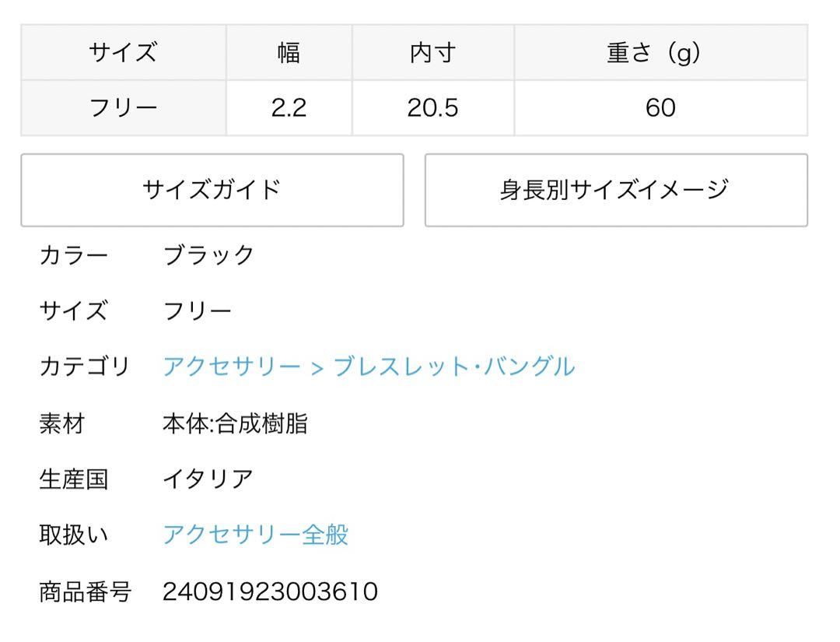Select the 重さ（g） column header

[661, 52]
